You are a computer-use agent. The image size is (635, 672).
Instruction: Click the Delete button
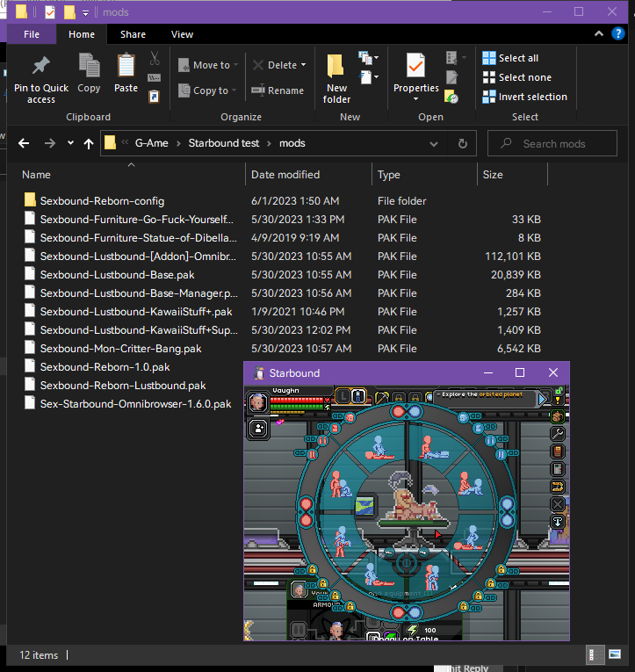[x=275, y=65]
